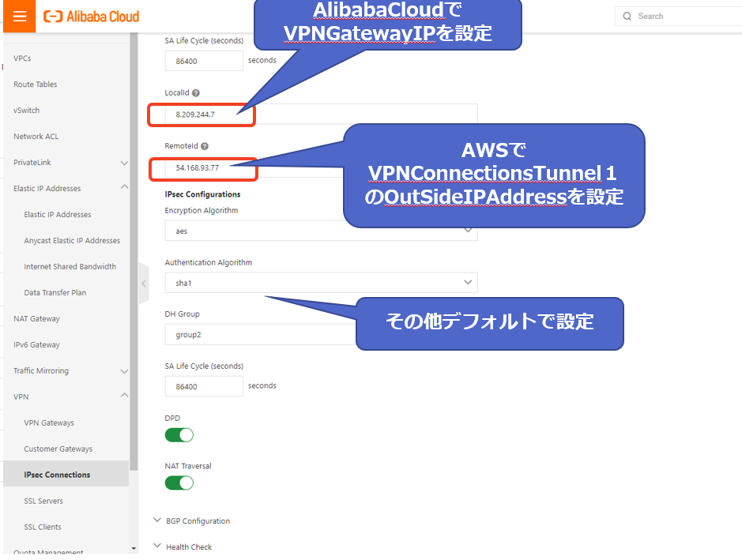Open the DH Group dropdown showing group2
742x560 pixels.
click(321, 334)
